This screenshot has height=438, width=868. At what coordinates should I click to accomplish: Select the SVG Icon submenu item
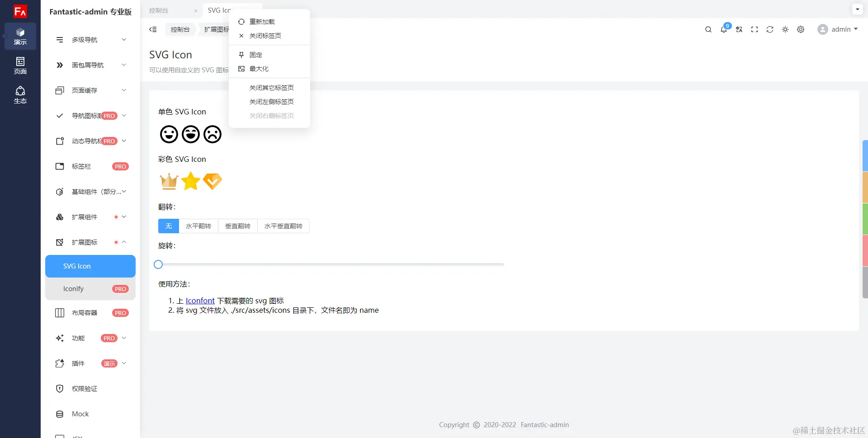[x=90, y=266]
